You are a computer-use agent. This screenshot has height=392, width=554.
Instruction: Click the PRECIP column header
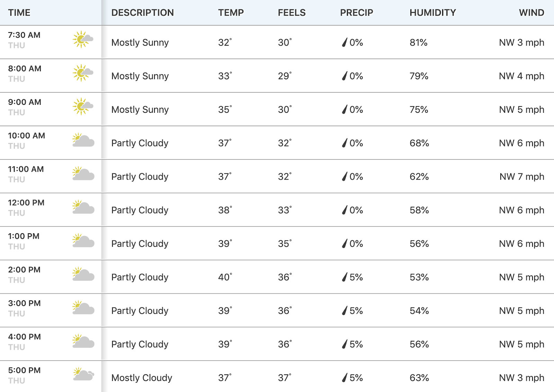point(357,13)
